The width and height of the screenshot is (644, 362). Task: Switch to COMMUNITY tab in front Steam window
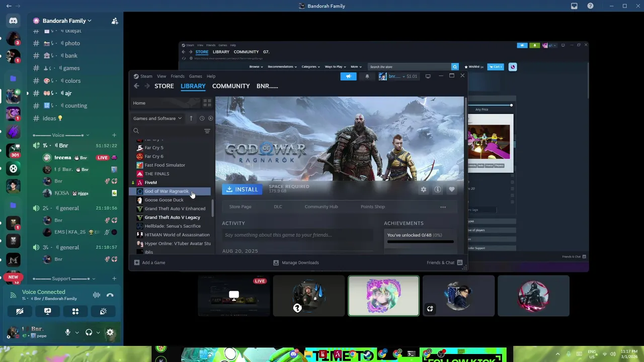231,86
